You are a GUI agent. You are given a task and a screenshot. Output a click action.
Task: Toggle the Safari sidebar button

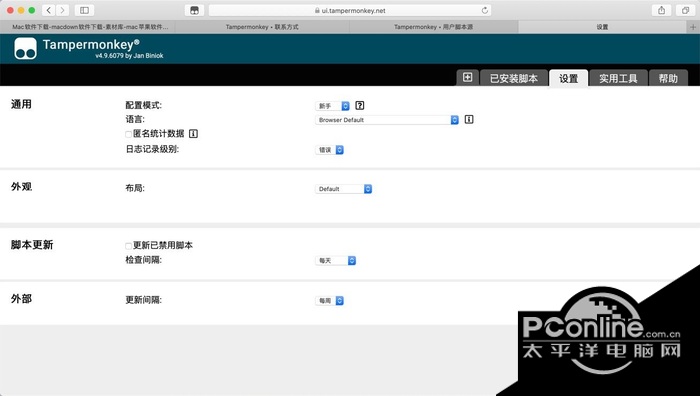pos(84,10)
